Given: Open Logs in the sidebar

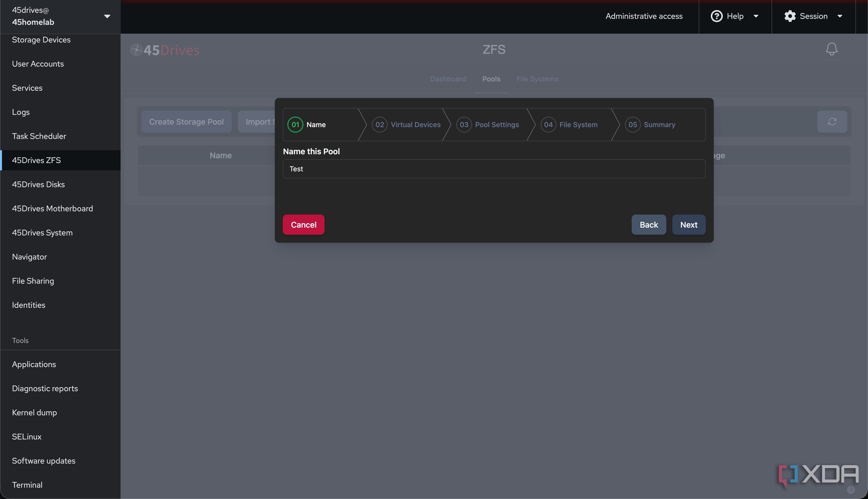Looking at the screenshot, I should pos(60,112).
